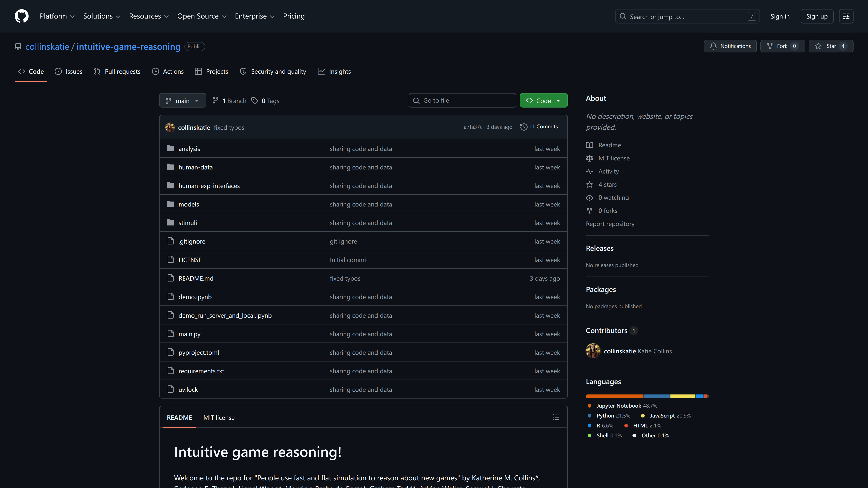The image size is (868, 488).
Task: Select the MIT license tab in README panel
Action: pos(219,418)
